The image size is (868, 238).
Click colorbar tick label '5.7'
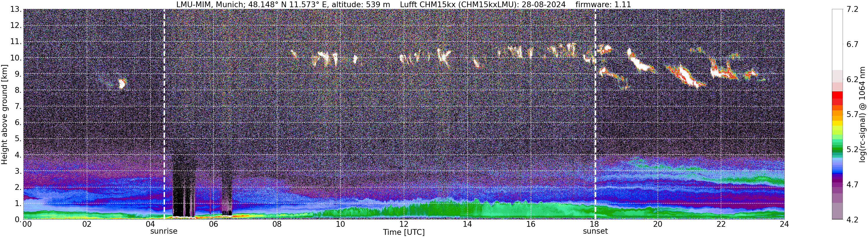[852, 114]
